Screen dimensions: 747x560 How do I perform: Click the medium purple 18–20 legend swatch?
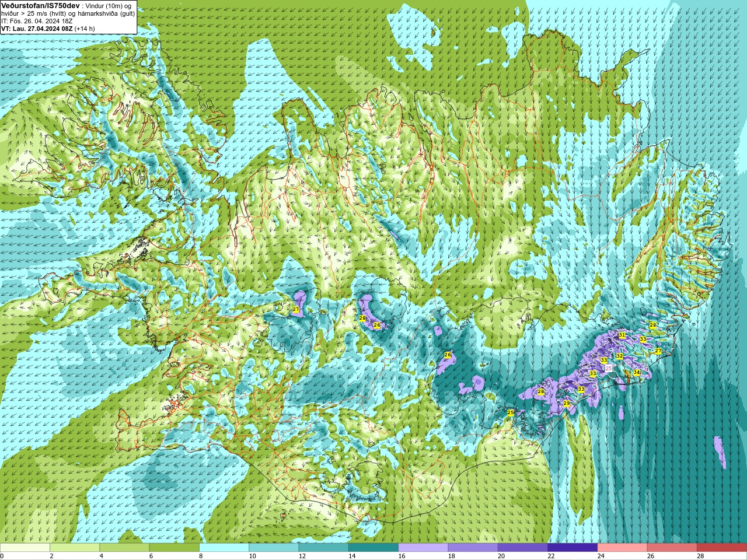point(473,548)
